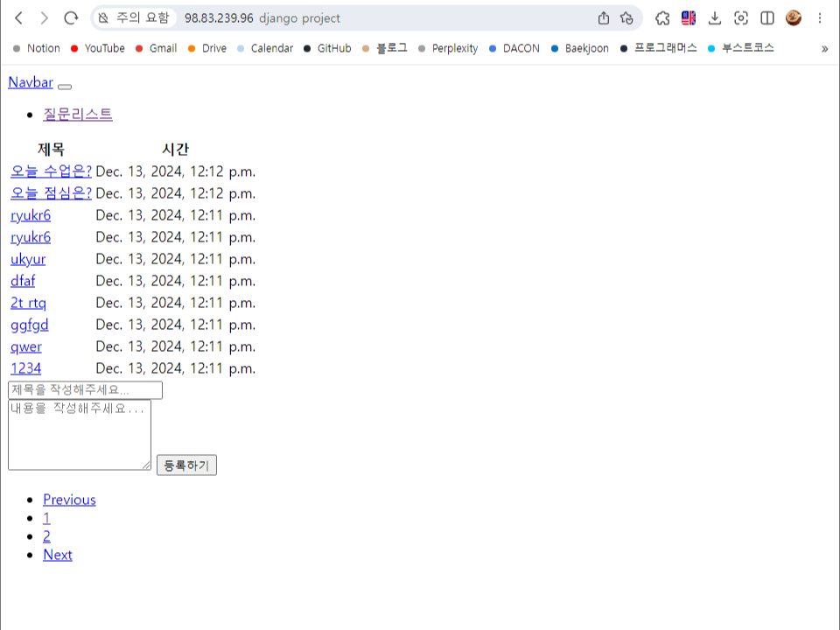Toggle the browser side panel
Screen dimensions: 840x630
[767, 18]
